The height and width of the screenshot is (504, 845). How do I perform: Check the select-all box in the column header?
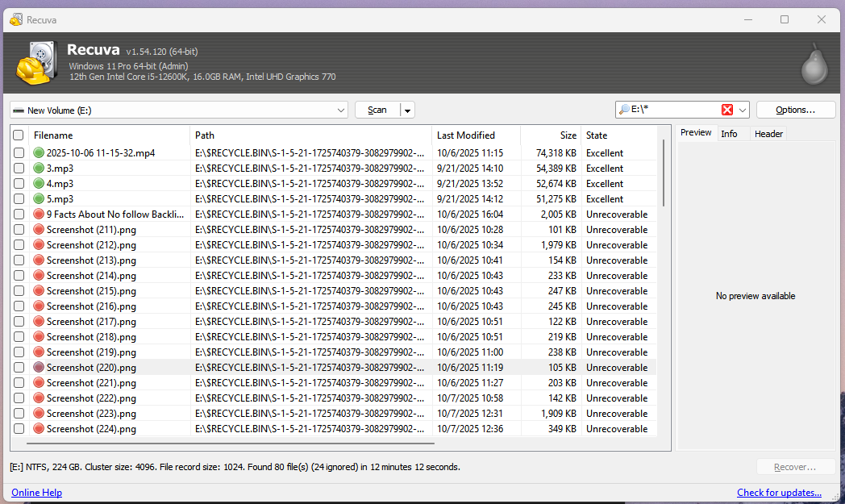(18, 135)
